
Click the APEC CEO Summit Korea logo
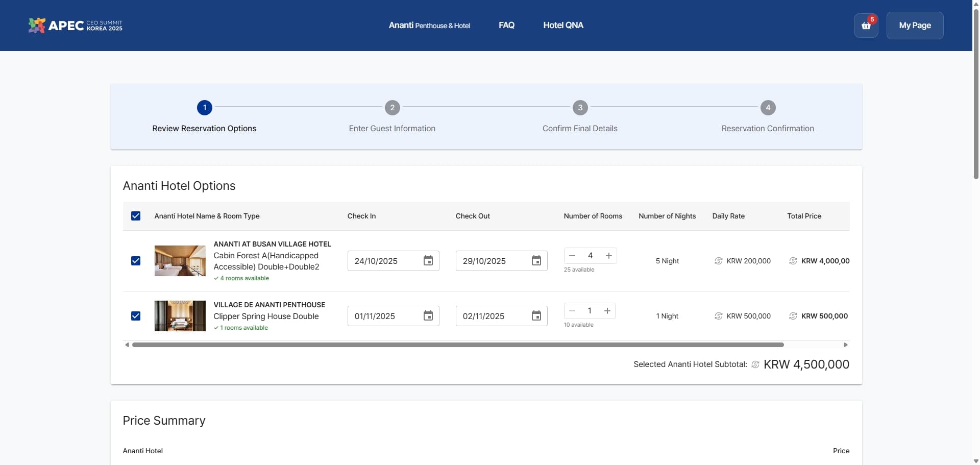[76, 25]
